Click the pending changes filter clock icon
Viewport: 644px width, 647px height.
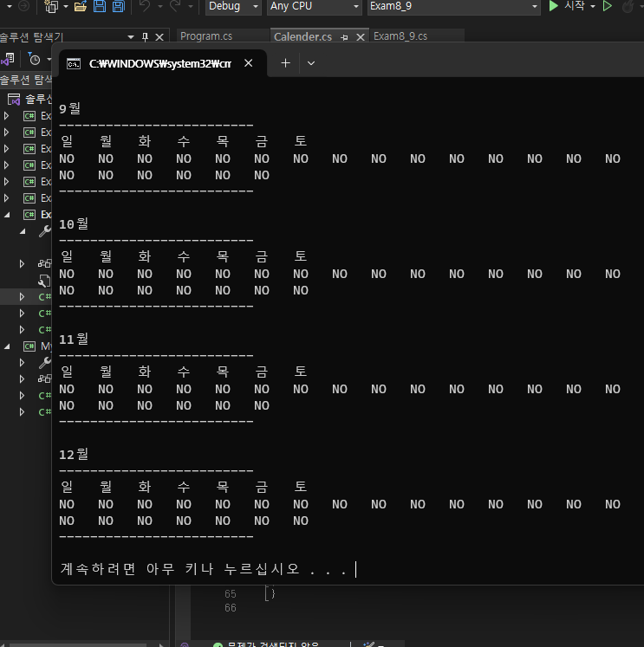point(35,60)
